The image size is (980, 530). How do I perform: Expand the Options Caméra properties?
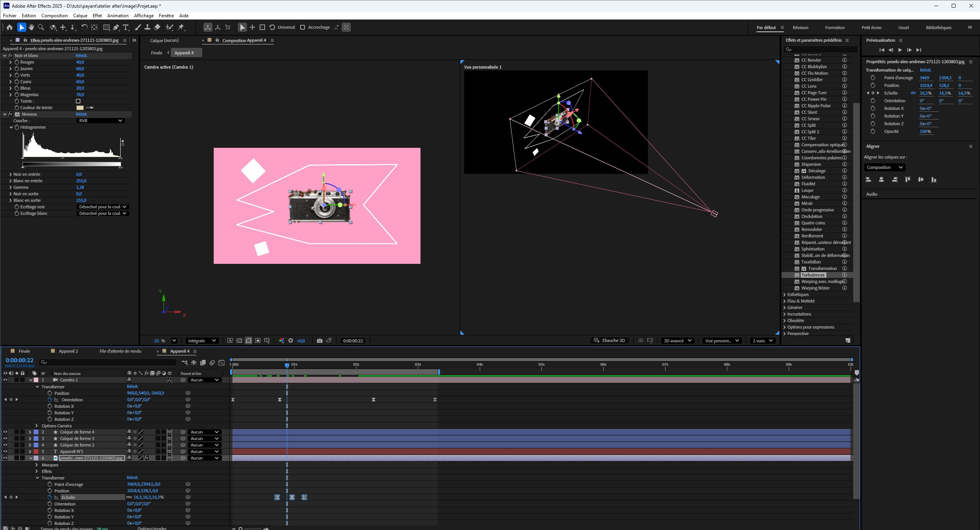[37, 426]
